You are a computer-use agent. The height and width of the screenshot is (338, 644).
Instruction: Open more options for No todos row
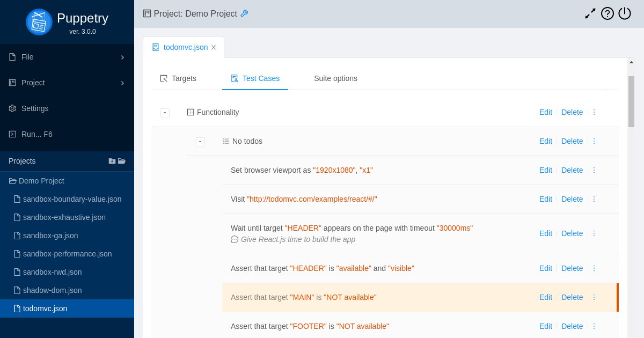click(x=594, y=141)
